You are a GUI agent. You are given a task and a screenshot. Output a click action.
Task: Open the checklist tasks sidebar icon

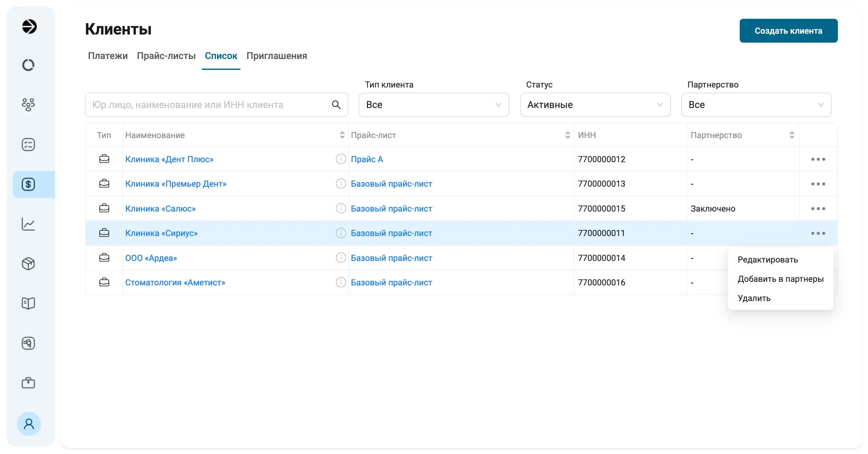(29, 145)
